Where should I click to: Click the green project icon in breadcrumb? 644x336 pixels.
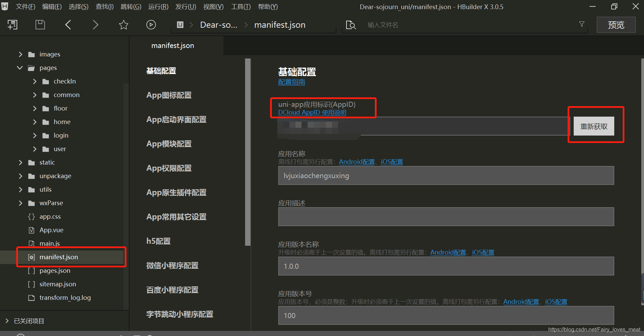(180, 24)
